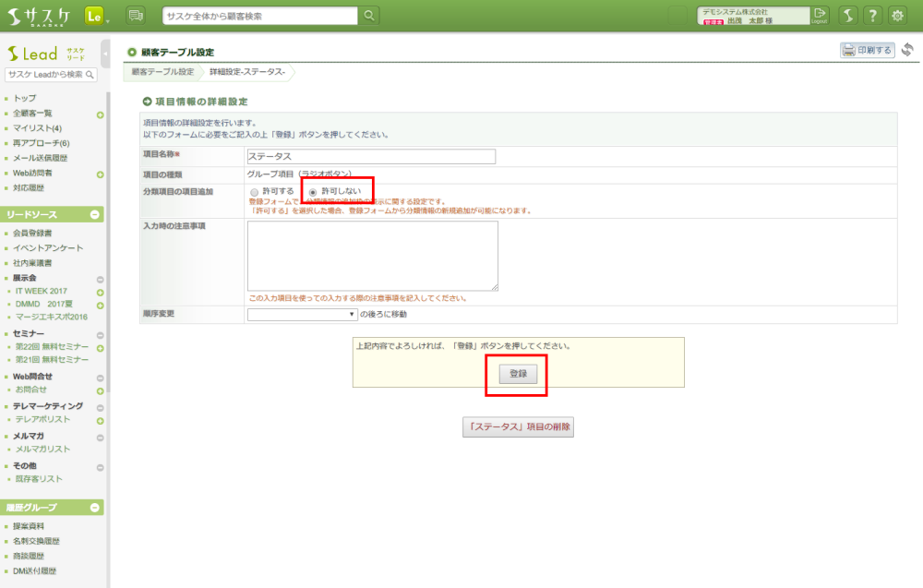Click 「ステータス」項目の削除 button
The width and height of the screenshot is (923, 588).
(x=518, y=426)
